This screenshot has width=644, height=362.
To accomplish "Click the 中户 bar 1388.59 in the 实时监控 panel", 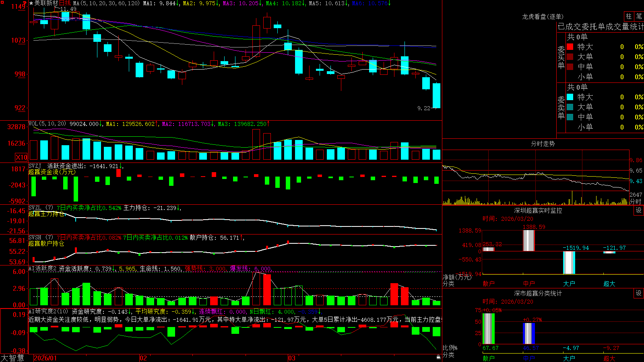I will tap(529, 241).
